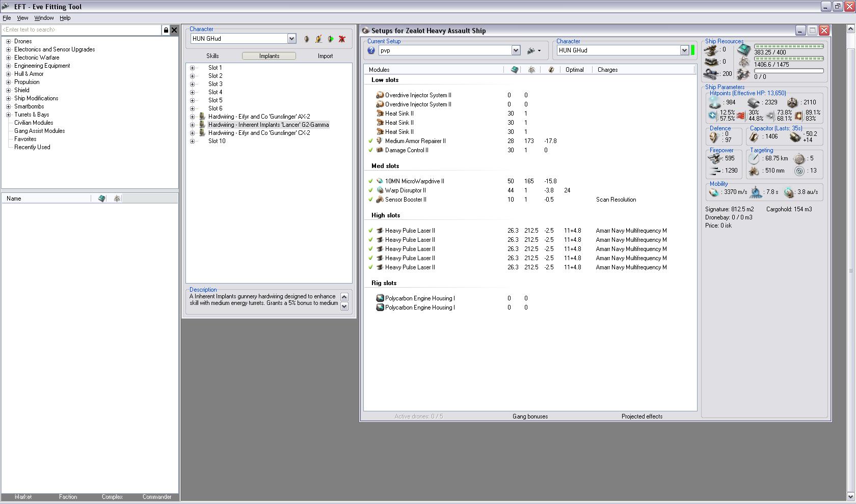Expand the Turrets & Bays category
Viewport: 856px width, 504px height.
coord(8,115)
